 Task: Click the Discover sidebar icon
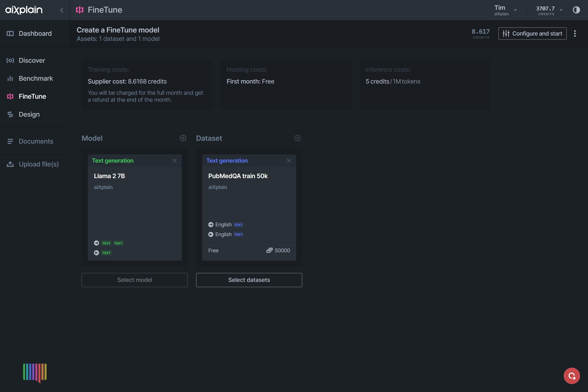pyautogui.click(x=10, y=60)
